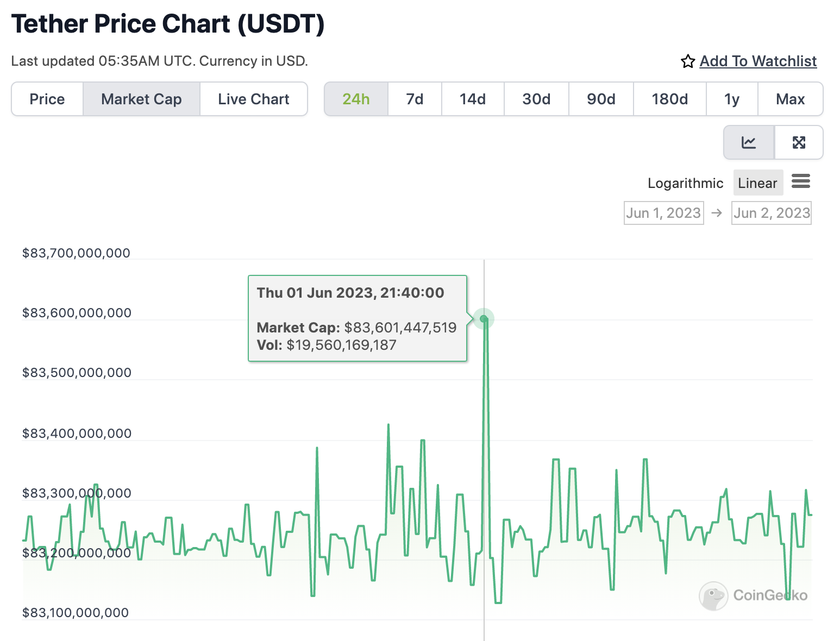Screen dimensions: 840x641
Task: Open the chart hamburger menu
Action: (801, 181)
